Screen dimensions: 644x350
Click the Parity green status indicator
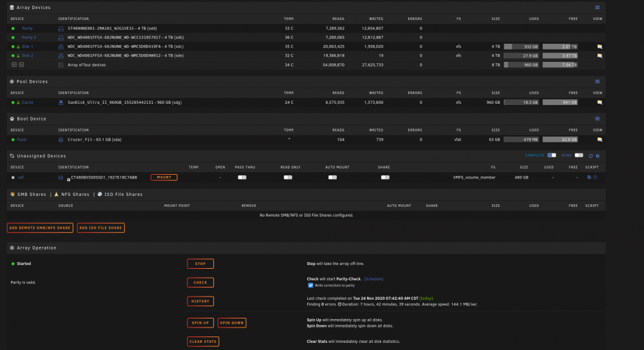[x=13, y=28]
